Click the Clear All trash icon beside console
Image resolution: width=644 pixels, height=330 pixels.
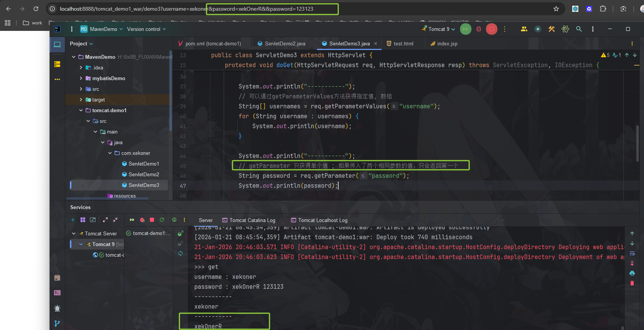[632, 283]
